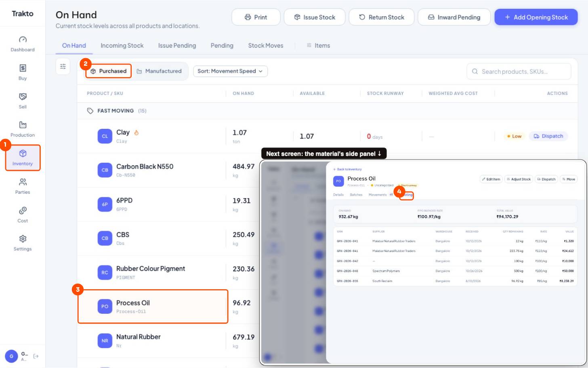Open the Process Oil product row
This screenshot has height=368, width=588.
pyautogui.click(x=153, y=307)
